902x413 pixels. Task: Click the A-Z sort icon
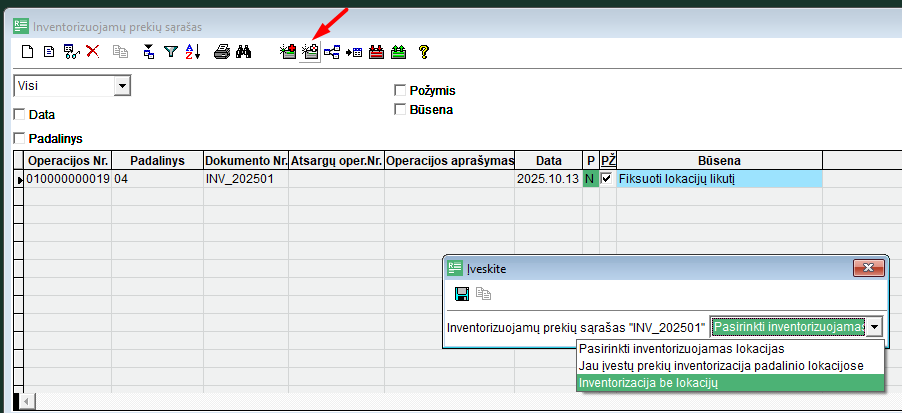click(193, 51)
